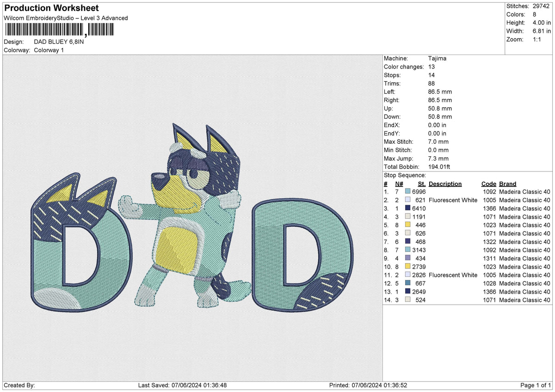The image size is (555, 392).
Task: Click the Stitches value 29742
Action: click(x=541, y=6)
